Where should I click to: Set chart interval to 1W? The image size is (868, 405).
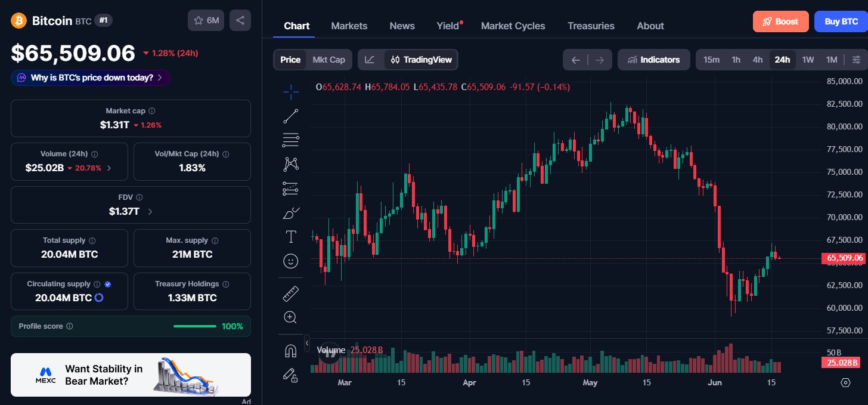808,60
